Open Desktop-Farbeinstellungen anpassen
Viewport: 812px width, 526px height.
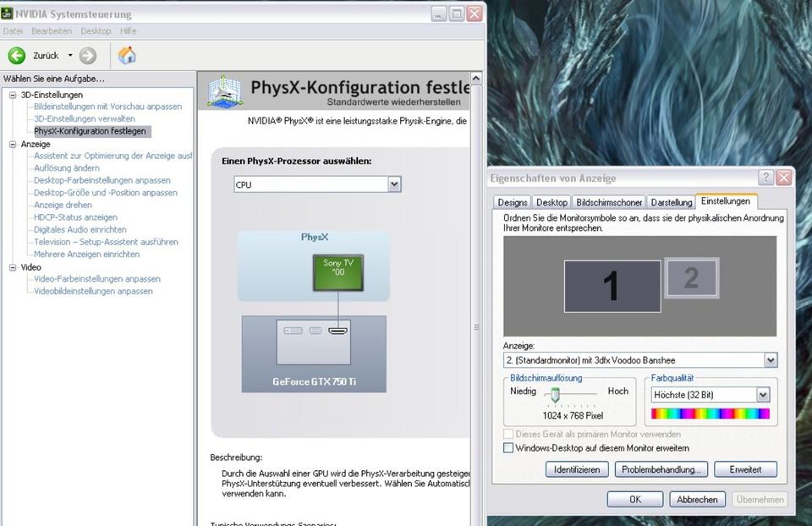[102, 181]
